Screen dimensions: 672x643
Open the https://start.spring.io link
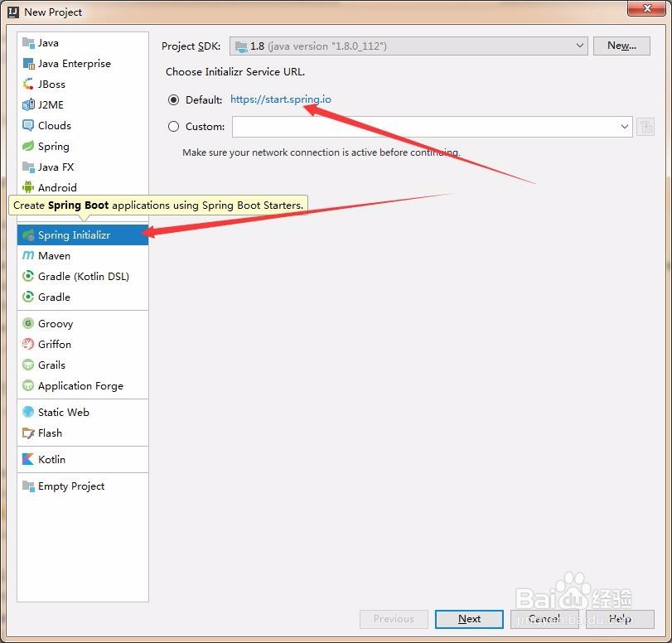click(x=281, y=99)
